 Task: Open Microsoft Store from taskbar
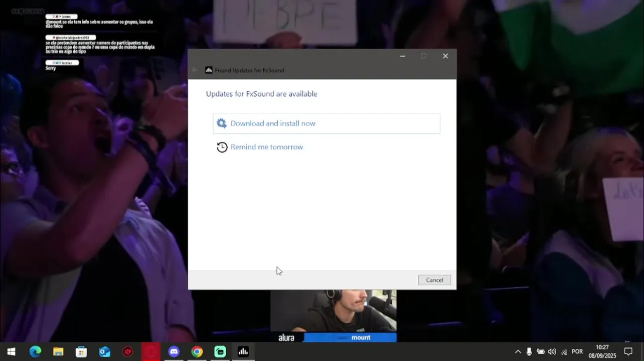(x=81, y=351)
